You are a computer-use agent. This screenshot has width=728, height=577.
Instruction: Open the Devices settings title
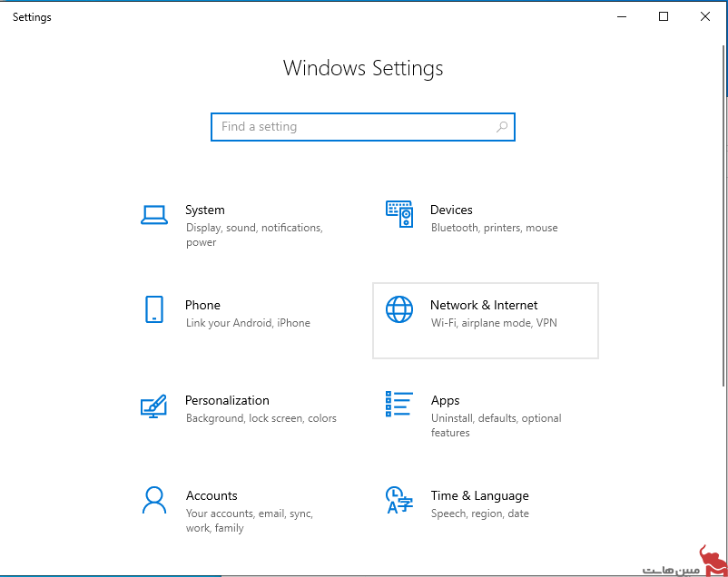[451, 210]
